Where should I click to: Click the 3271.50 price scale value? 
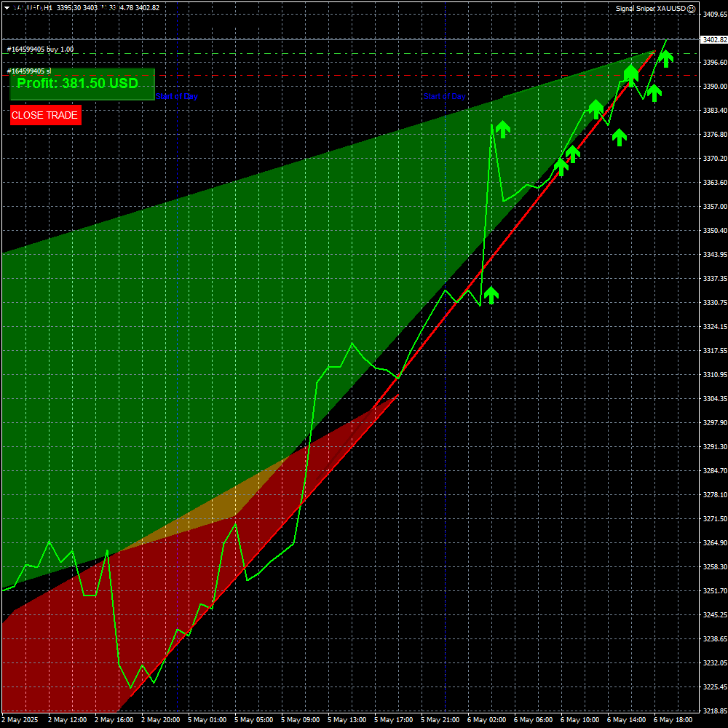tap(715, 519)
